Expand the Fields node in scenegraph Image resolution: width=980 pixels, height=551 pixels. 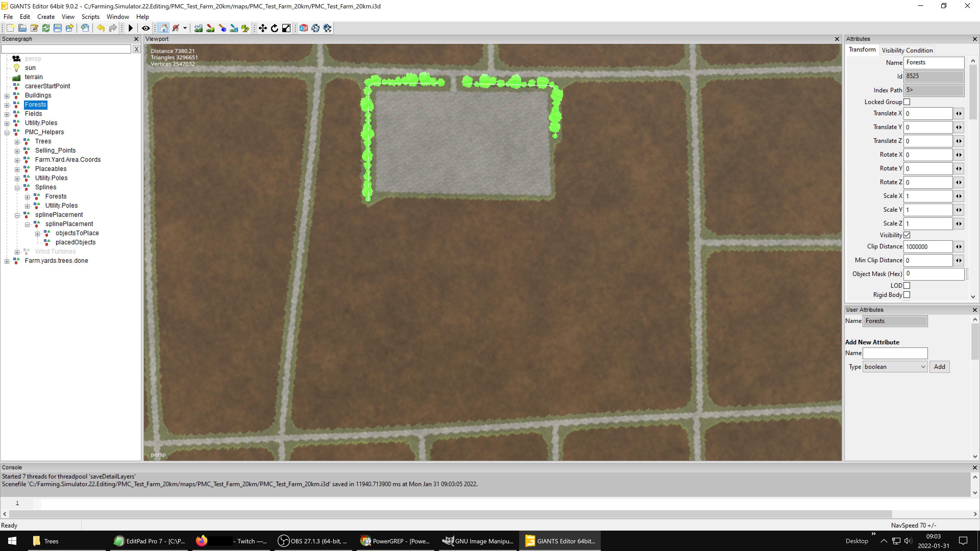[x=7, y=114]
